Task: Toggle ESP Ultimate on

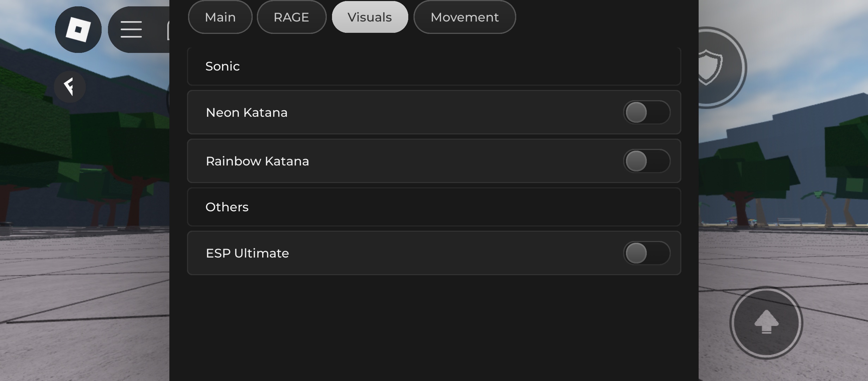Action: point(647,253)
